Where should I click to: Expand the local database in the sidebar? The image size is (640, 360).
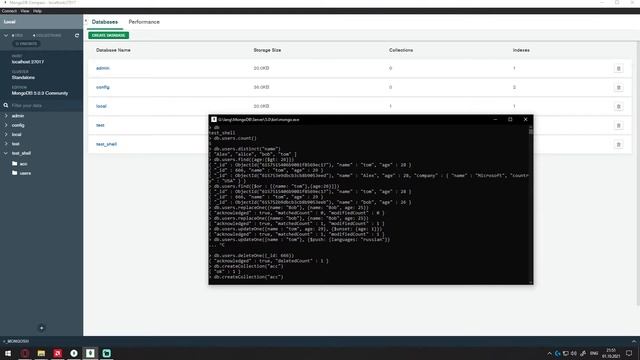point(6,134)
